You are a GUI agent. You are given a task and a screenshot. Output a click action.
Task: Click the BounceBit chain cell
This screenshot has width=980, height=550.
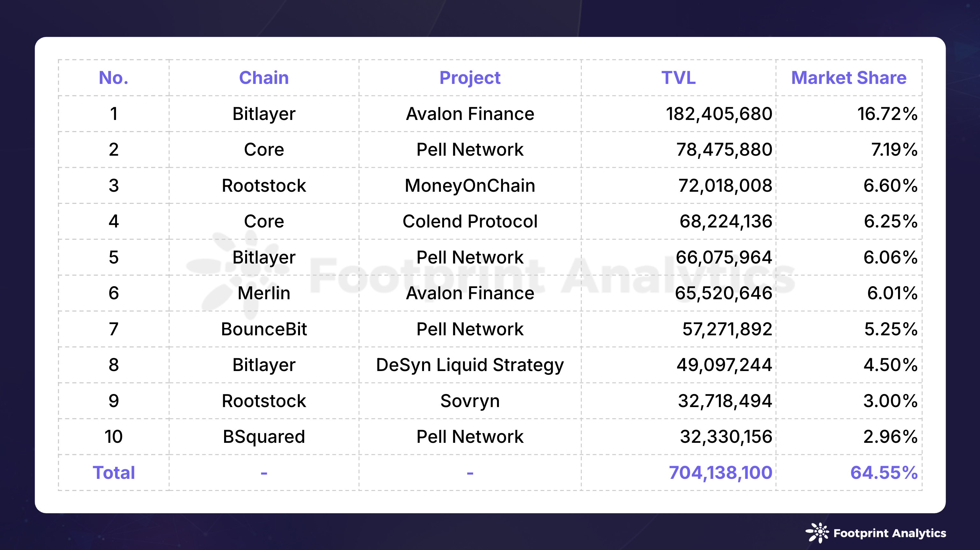pos(264,329)
